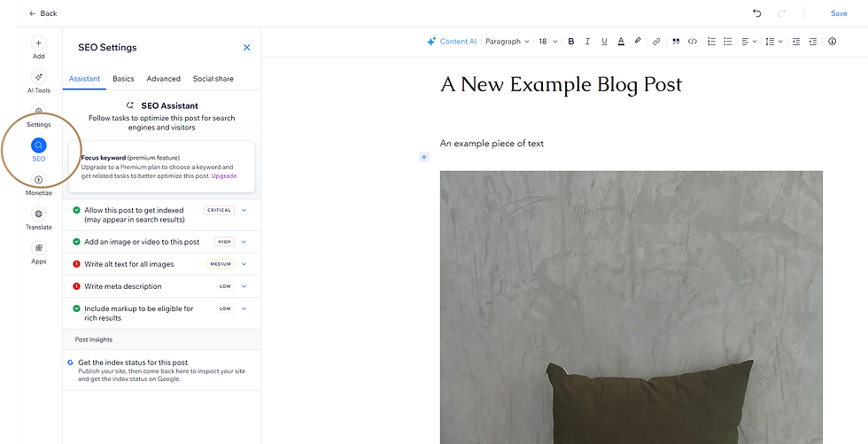Click the info icon in toolbar
Screen dimensions: 868x444
point(832,42)
